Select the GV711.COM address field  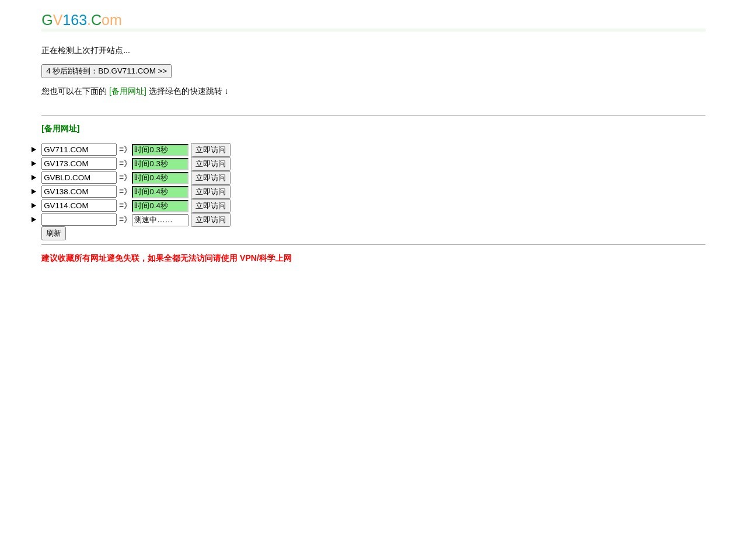(79, 150)
